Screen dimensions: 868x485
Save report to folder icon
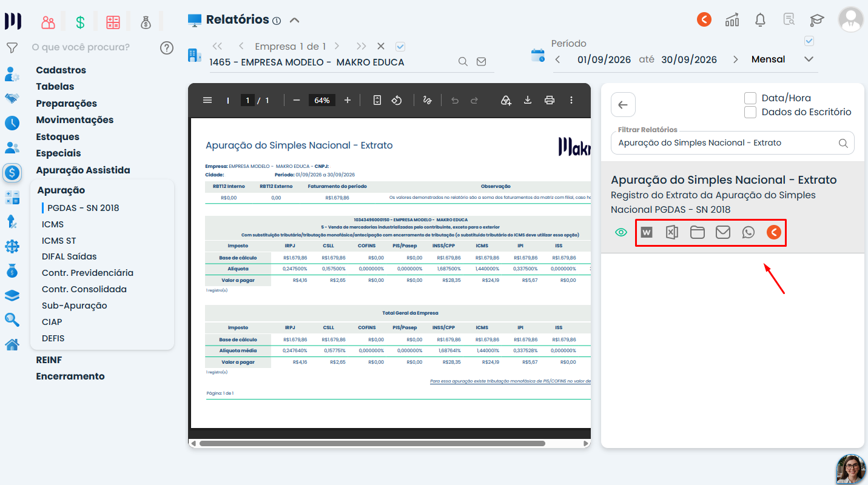(x=697, y=232)
